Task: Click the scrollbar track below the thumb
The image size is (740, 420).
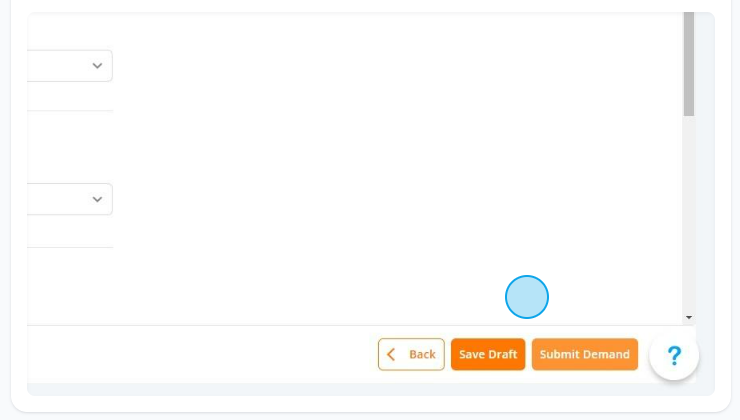Action: pyautogui.click(x=689, y=212)
